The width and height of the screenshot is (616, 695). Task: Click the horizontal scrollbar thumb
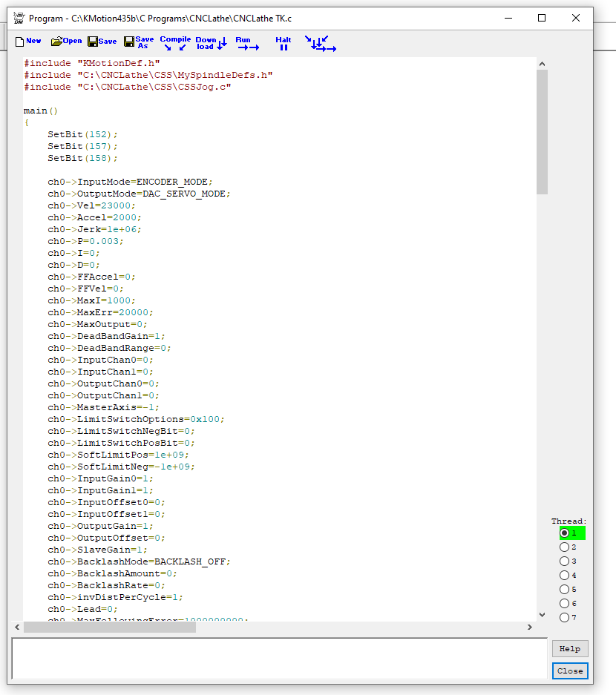tap(110, 628)
